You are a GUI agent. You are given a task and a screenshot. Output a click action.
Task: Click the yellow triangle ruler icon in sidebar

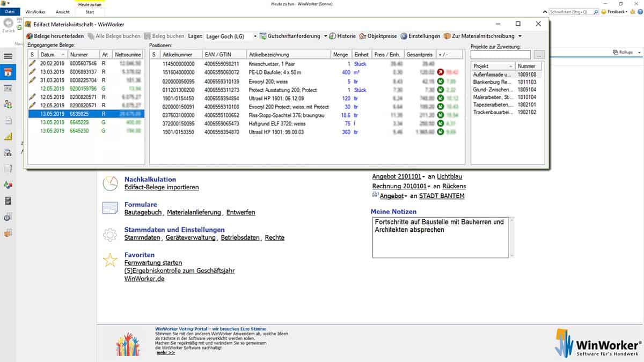point(8,137)
